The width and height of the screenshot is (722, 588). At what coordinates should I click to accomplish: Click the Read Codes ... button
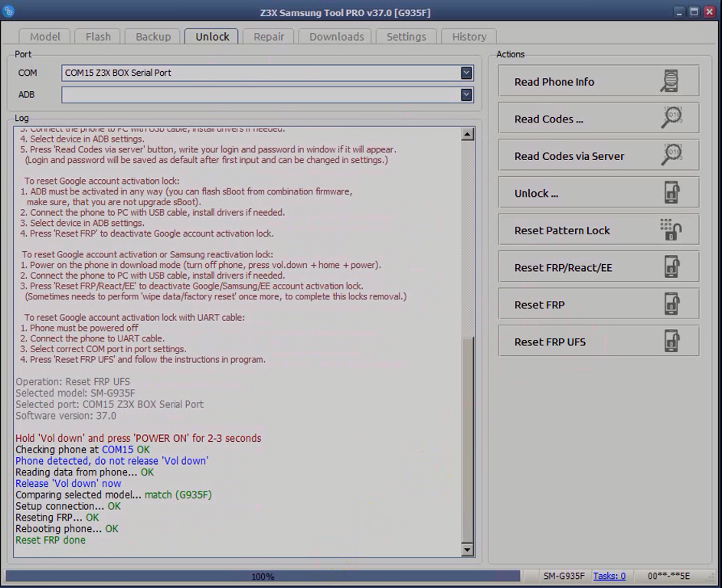599,119
